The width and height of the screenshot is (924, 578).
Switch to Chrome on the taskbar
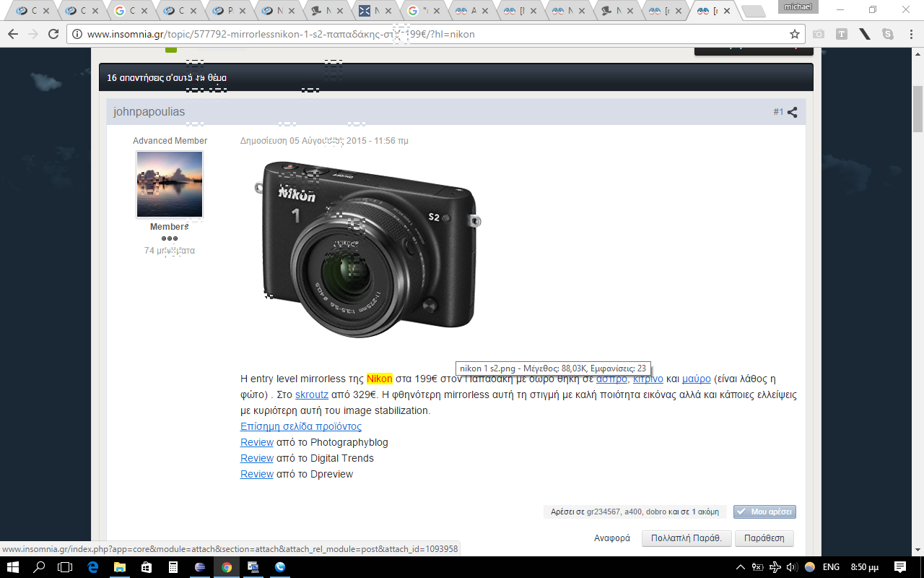coord(227,567)
